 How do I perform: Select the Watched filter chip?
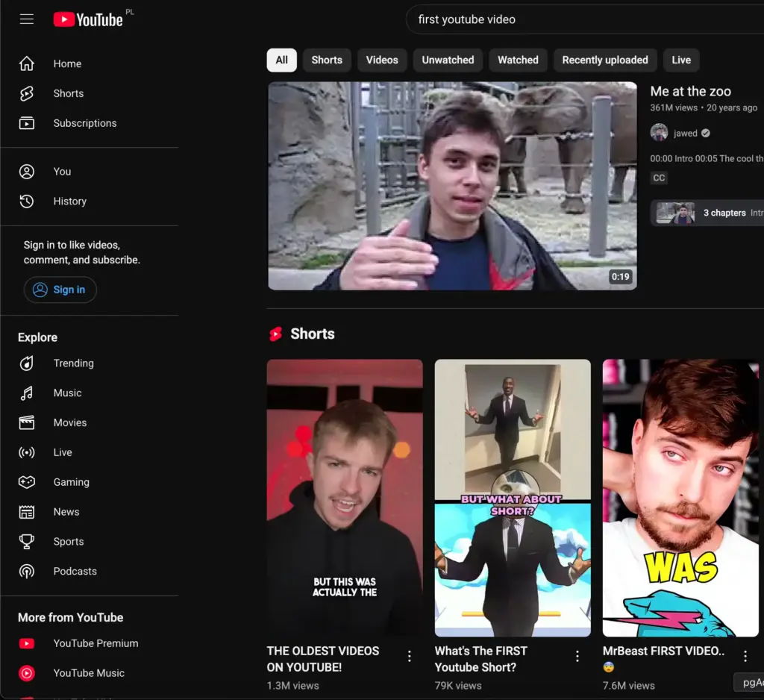[518, 60]
